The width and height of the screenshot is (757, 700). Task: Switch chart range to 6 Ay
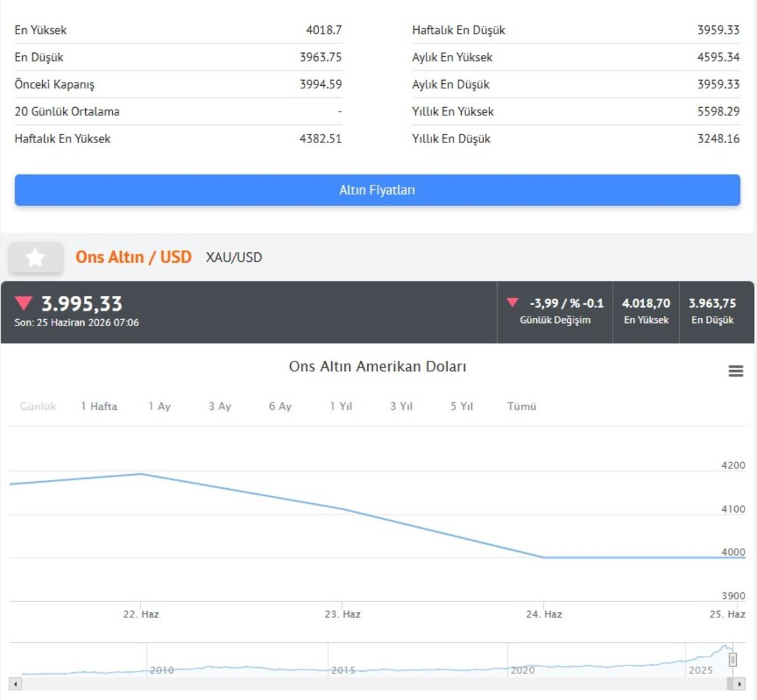point(280,406)
